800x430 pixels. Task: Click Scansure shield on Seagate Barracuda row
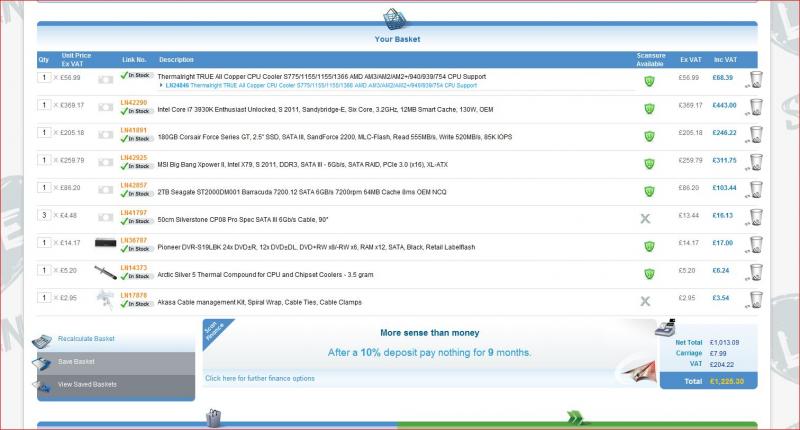pyautogui.click(x=649, y=191)
